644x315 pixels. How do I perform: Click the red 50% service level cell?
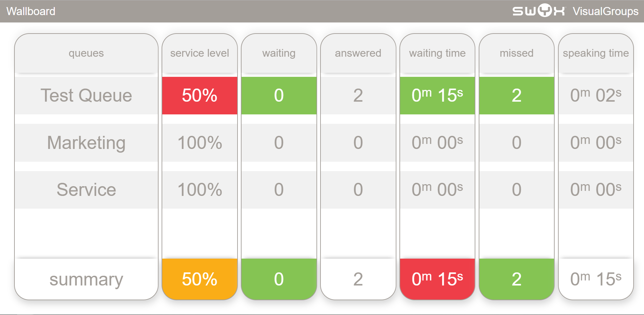coord(200,96)
